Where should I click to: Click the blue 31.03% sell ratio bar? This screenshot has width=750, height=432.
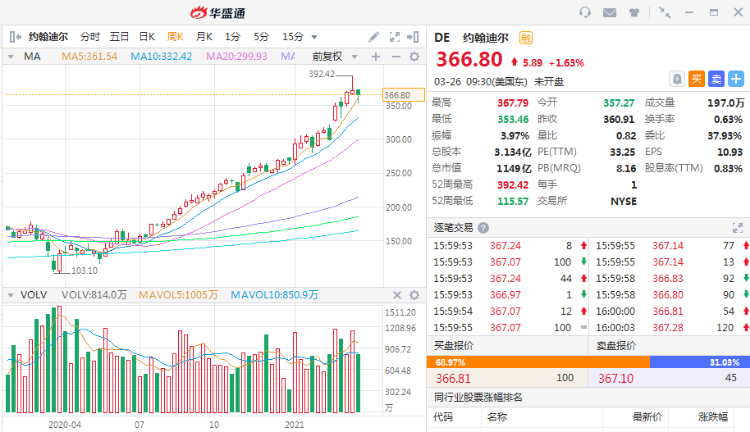700,362
